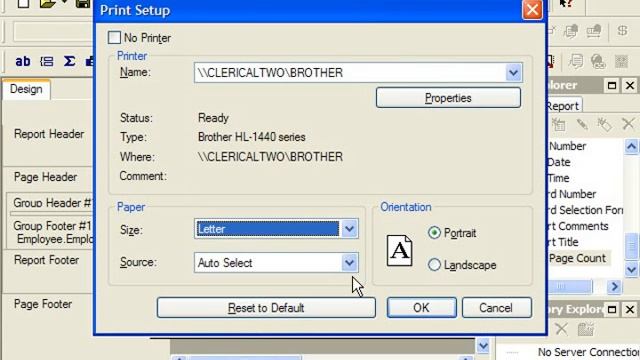Viewport: 640px width, 360px height.
Task: Click the second toolbar row's stacked-documents icon
Action: [571, 31]
